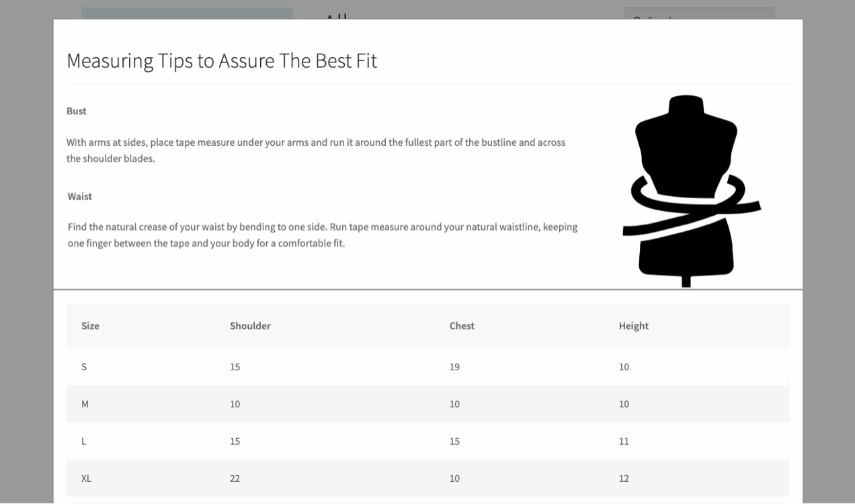Screen dimensions: 855x504
Task: Select the 'Height' column header
Action: 634,326
